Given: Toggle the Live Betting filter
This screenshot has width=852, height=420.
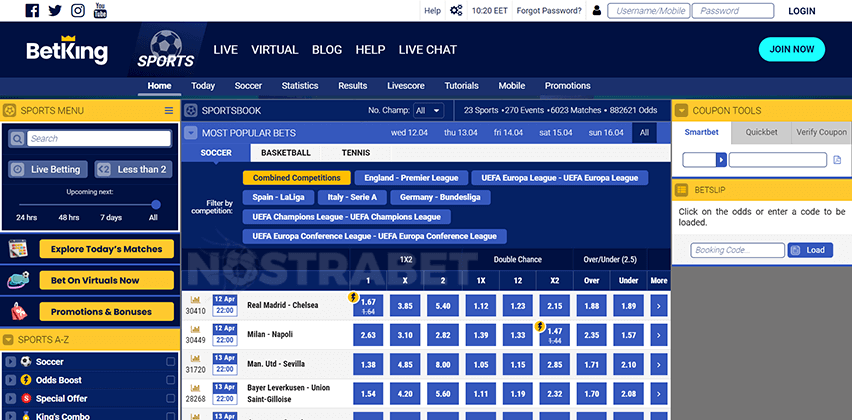Looking at the screenshot, I should [x=48, y=170].
